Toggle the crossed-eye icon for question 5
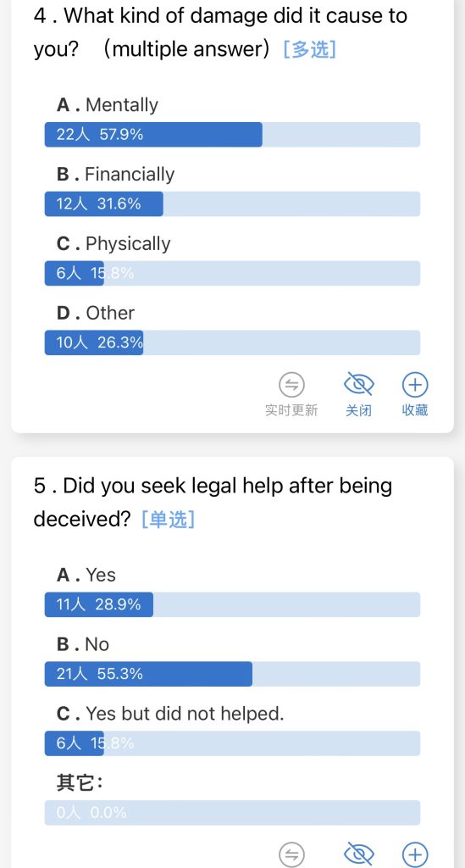465x868 pixels. [359, 854]
